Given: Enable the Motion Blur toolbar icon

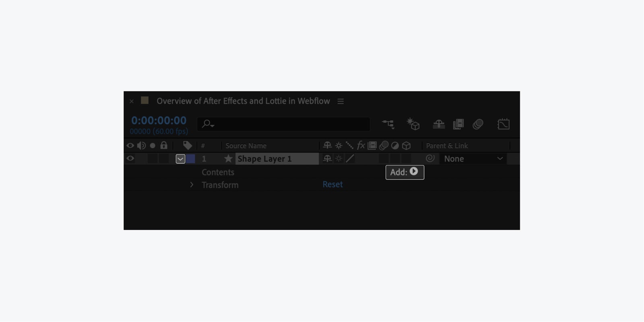Looking at the screenshot, I should pos(478,124).
